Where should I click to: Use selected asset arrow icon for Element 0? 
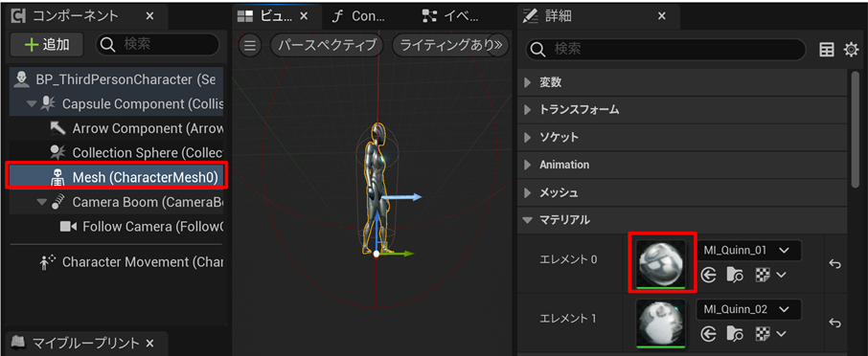tap(709, 275)
